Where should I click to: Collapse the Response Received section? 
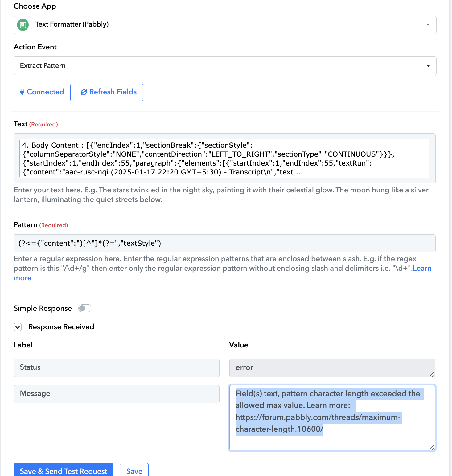point(18,327)
